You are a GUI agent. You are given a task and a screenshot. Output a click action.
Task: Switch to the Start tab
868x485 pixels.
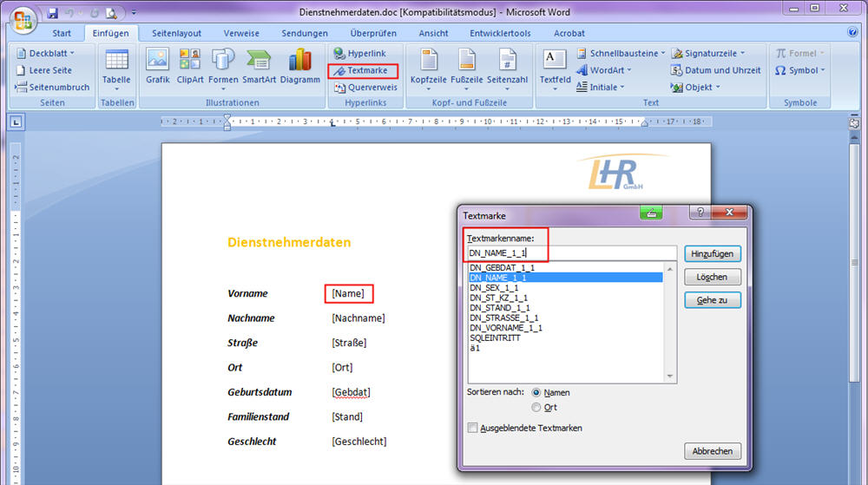(x=62, y=33)
